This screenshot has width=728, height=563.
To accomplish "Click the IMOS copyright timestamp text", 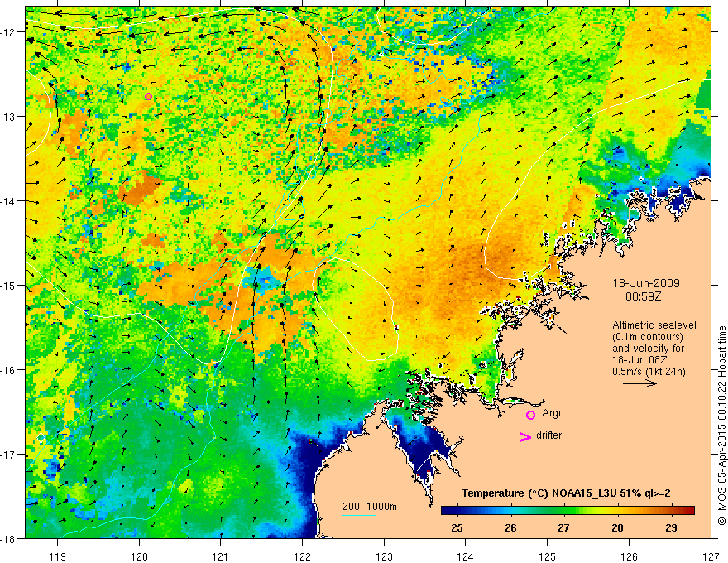I will pos(721,425).
